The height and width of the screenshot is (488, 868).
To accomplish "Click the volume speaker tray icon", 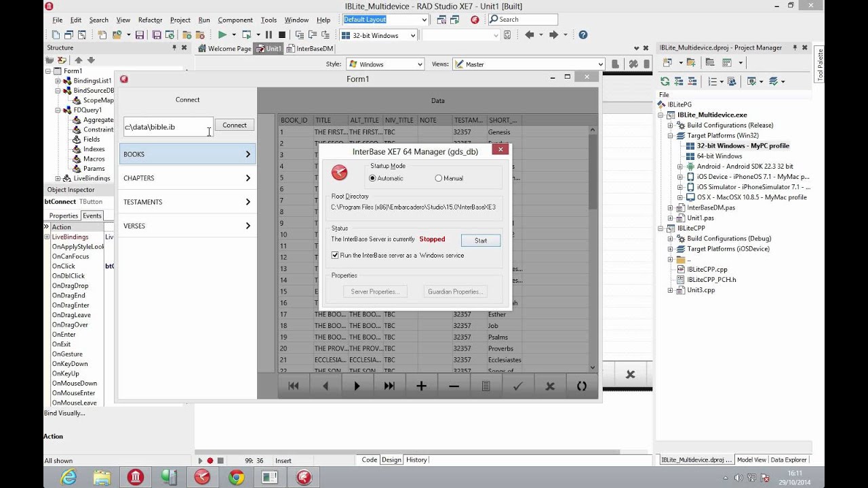I will [x=738, y=478].
